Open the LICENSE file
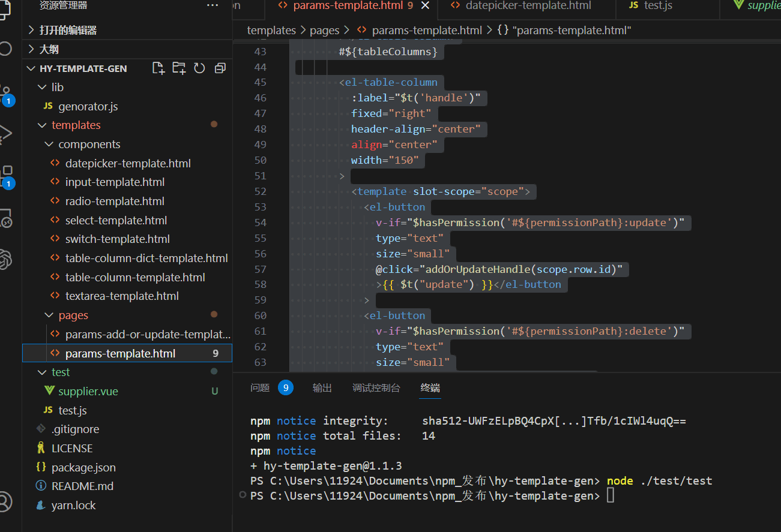The width and height of the screenshot is (781, 532). pos(127,448)
